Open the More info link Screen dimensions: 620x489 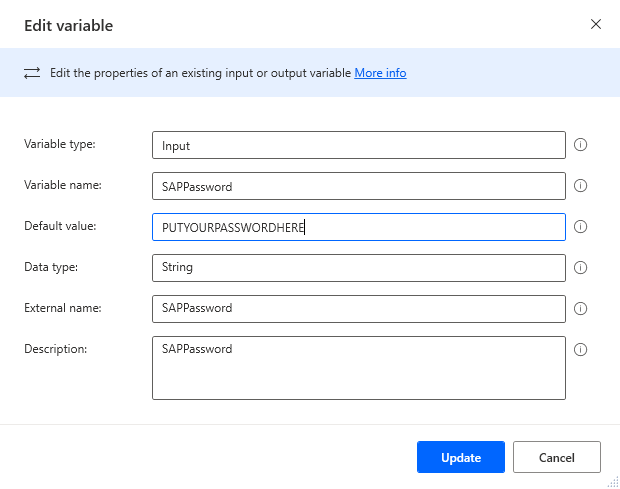coord(380,73)
